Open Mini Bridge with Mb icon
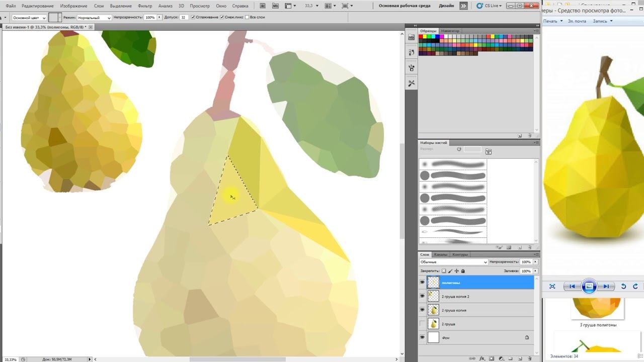This screenshot has height=362, width=644. click(x=275, y=6)
